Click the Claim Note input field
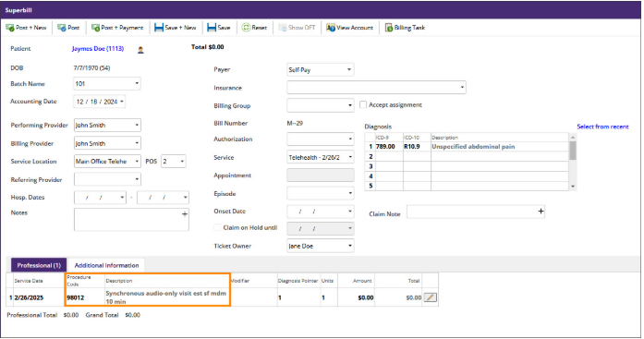The image size is (644, 339). point(476,212)
